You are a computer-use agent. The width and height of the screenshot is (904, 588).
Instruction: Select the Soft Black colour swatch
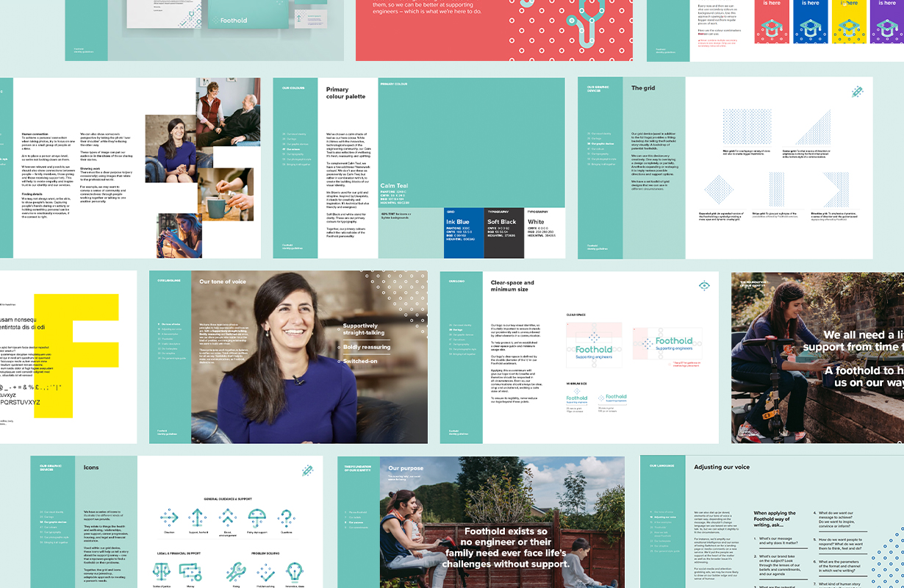pyautogui.click(x=504, y=233)
